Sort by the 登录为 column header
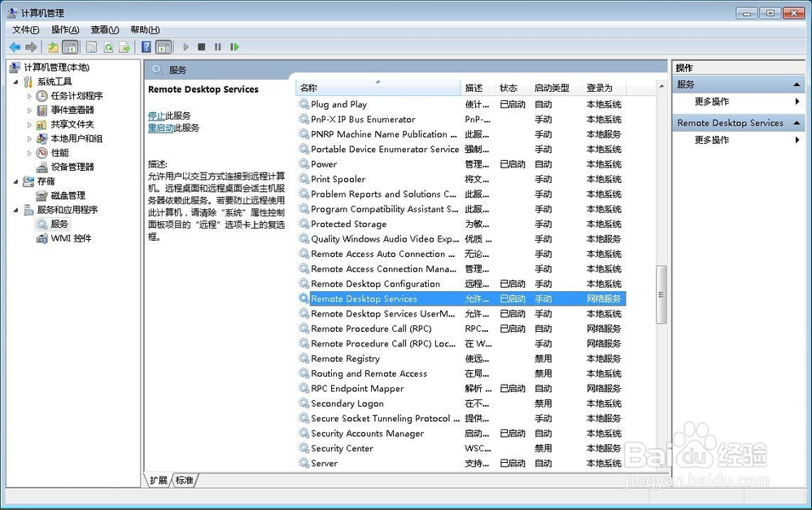The height and width of the screenshot is (510, 812). tap(604, 88)
